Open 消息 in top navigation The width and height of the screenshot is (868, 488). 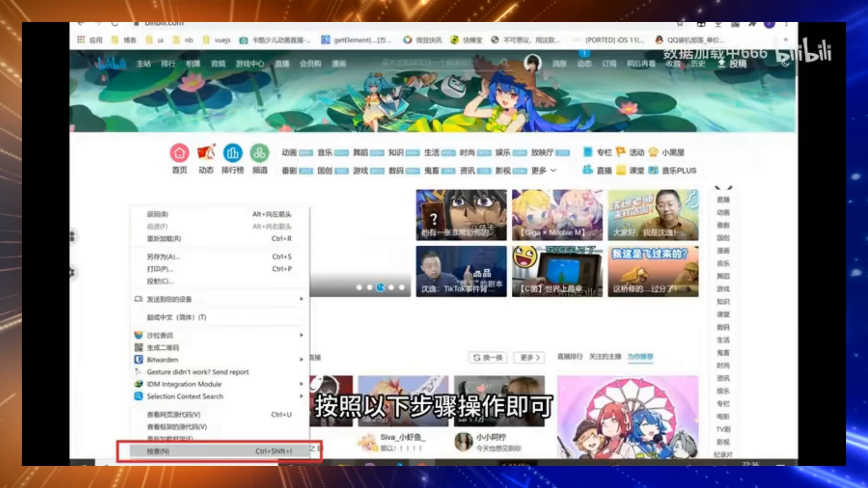tap(559, 64)
